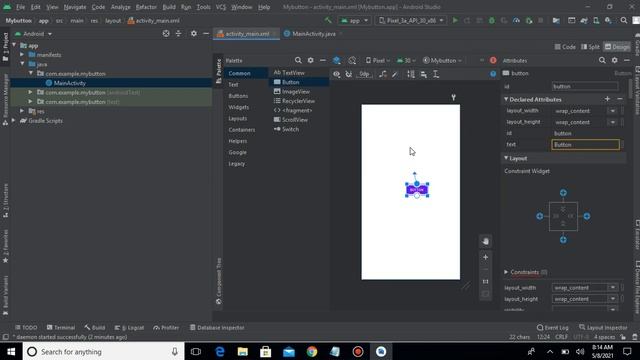Select the button widget on design canvas
The image size is (640, 360).
click(417, 190)
